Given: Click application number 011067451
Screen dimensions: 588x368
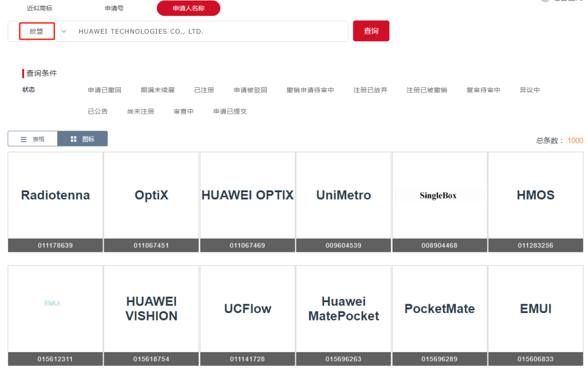Looking at the screenshot, I should pos(151,246).
